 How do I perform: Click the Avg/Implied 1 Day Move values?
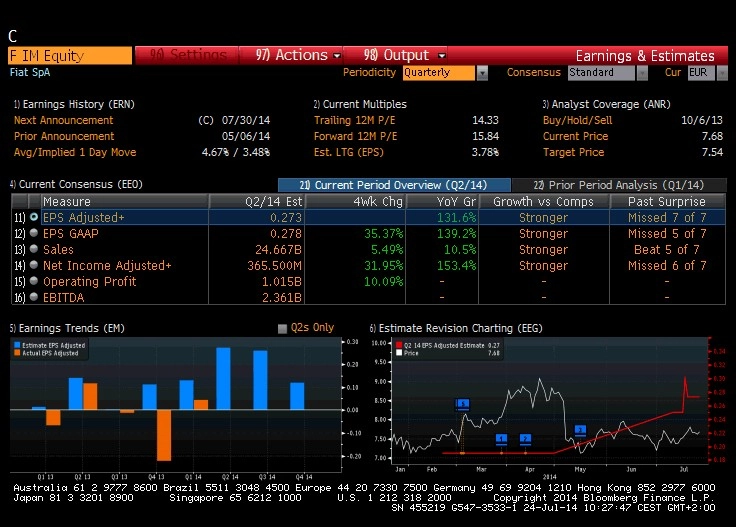point(236,152)
